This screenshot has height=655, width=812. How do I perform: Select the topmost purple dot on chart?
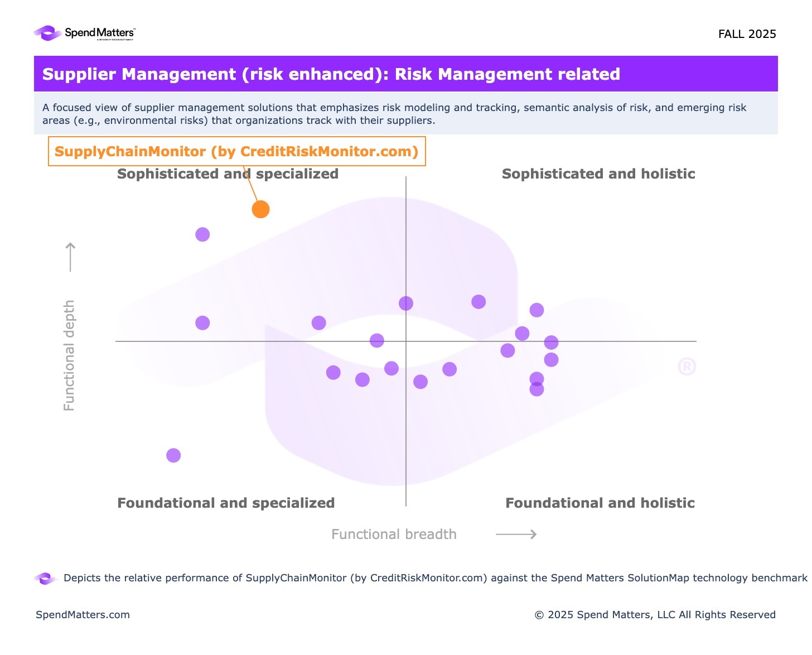click(x=202, y=234)
